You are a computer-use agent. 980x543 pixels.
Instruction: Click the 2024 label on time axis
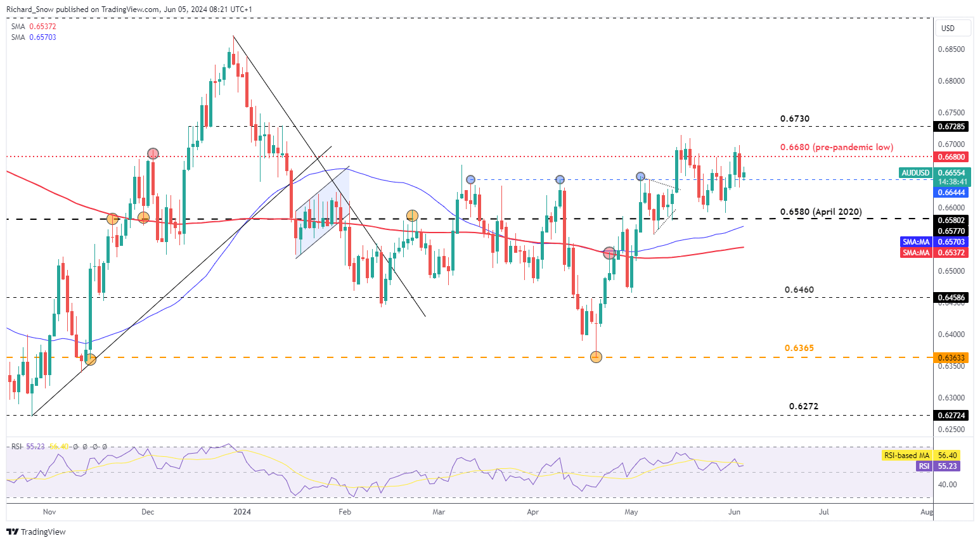242,511
